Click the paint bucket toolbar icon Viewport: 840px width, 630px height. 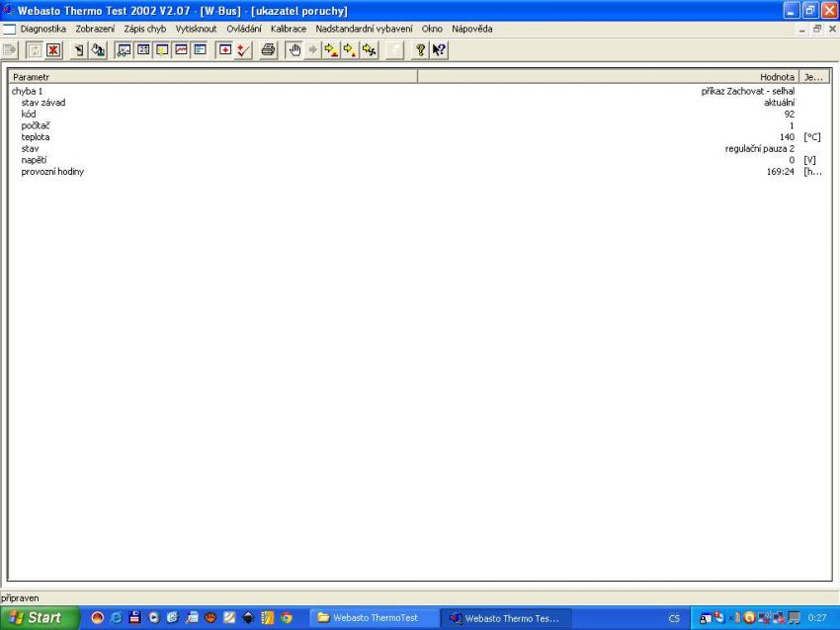click(x=98, y=50)
